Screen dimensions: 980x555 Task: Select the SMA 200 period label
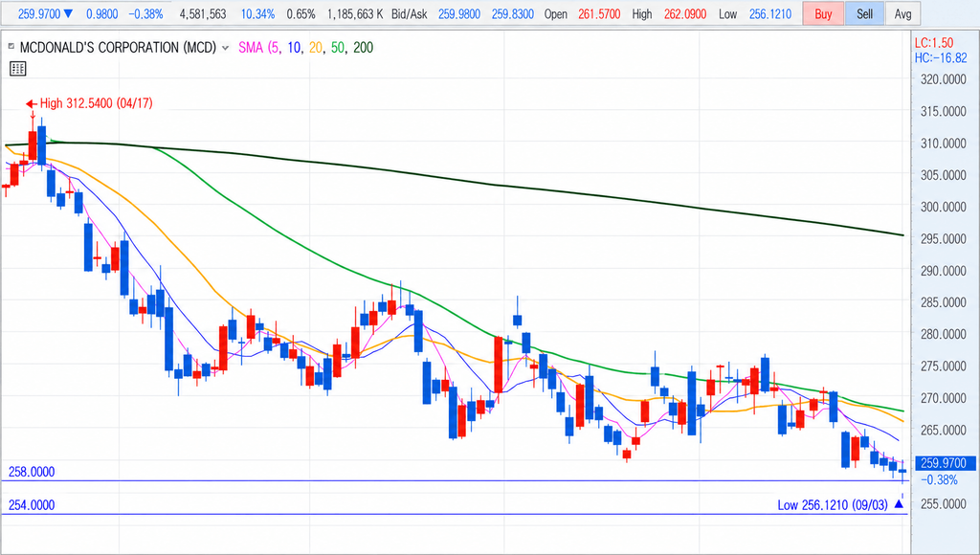pyautogui.click(x=363, y=48)
